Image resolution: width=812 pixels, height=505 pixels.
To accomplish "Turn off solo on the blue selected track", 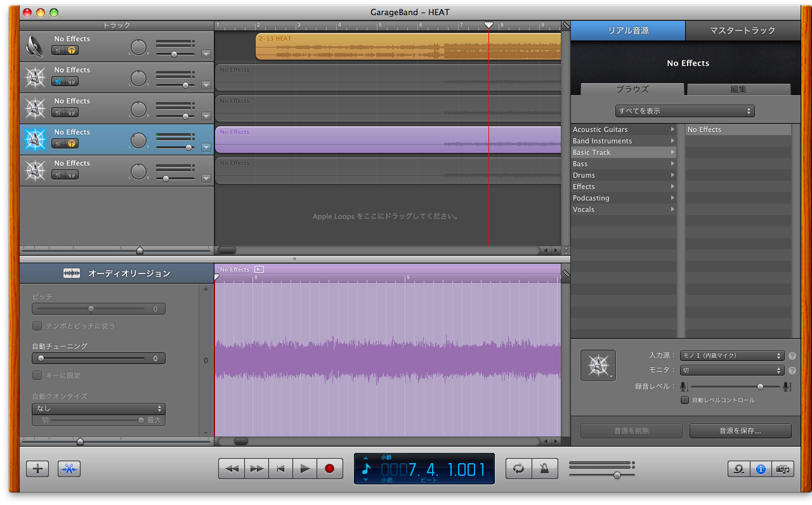I will pos(72,143).
